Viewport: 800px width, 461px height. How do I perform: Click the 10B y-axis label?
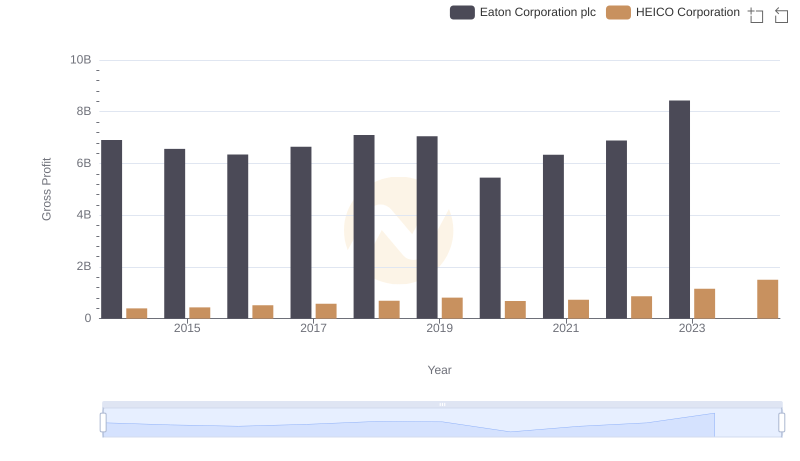81,60
